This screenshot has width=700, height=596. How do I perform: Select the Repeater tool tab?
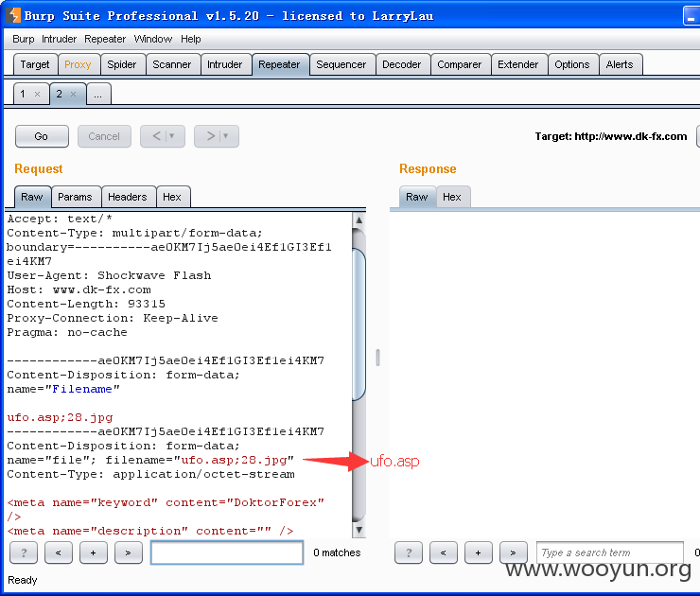(279, 64)
